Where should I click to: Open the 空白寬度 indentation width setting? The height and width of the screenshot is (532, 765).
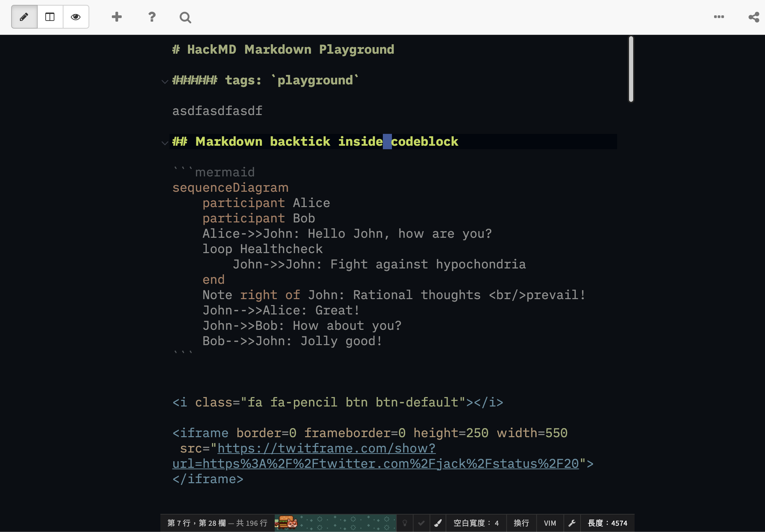coord(476,523)
